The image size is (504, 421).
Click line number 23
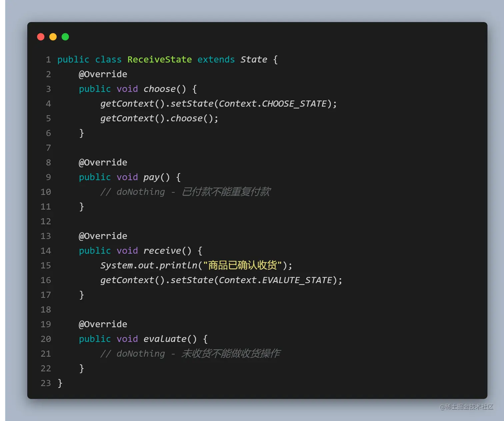click(x=46, y=383)
